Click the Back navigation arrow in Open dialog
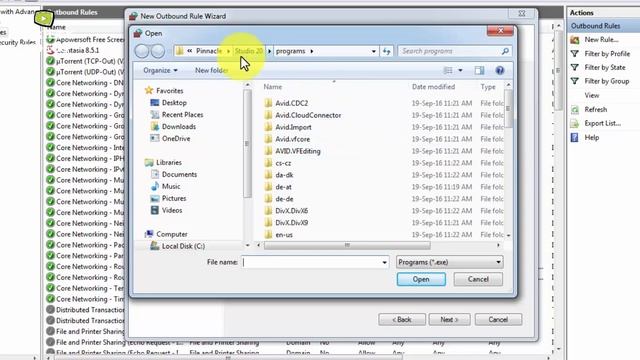Image resolution: width=640 pixels, height=360 pixels. tap(142, 51)
